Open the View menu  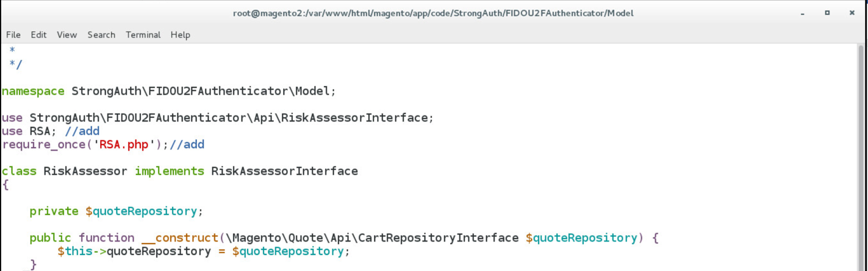67,35
